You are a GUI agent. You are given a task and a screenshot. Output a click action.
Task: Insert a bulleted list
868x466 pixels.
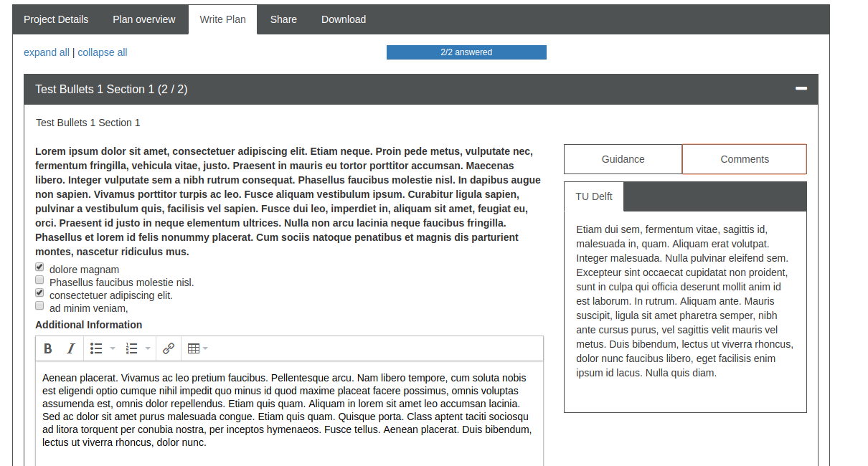point(95,348)
